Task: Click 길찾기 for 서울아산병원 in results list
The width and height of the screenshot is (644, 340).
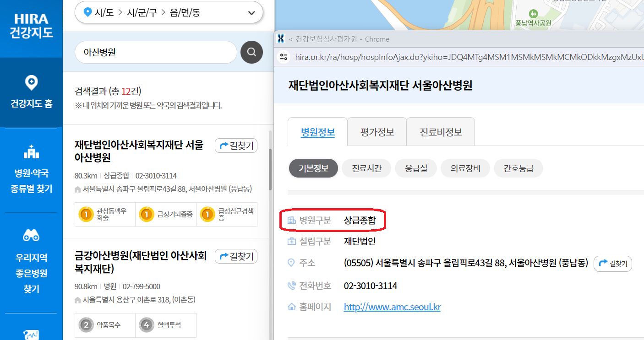Action: coord(236,146)
